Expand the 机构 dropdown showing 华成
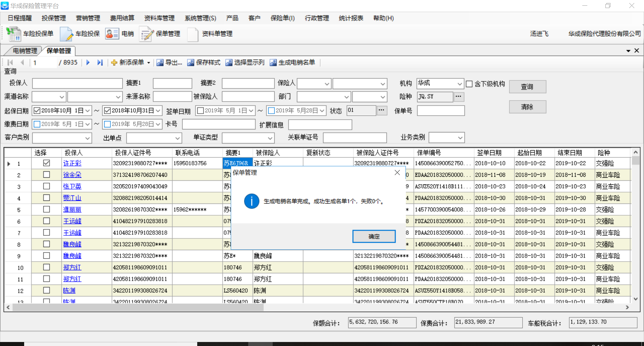644x346 pixels. click(460, 84)
